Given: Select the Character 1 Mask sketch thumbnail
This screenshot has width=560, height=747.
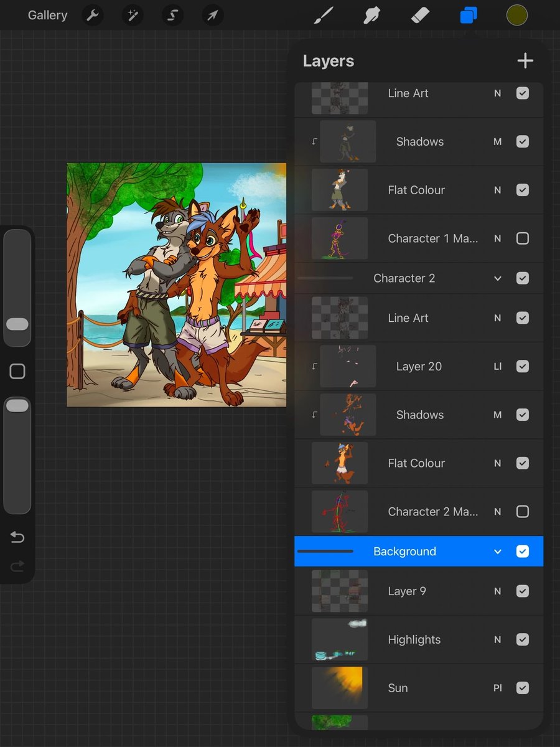Looking at the screenshot, I should pyautogui.click(x=340, y=238).
